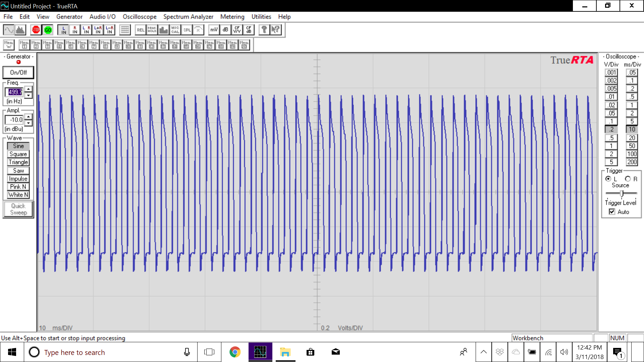Open the Utilities menu

pyautogui.click(x=261, y=16)
